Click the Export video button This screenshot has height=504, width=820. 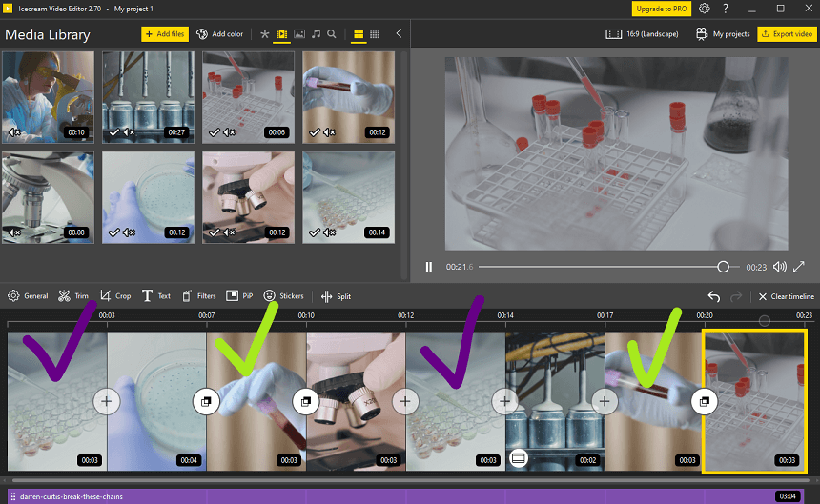787,34
